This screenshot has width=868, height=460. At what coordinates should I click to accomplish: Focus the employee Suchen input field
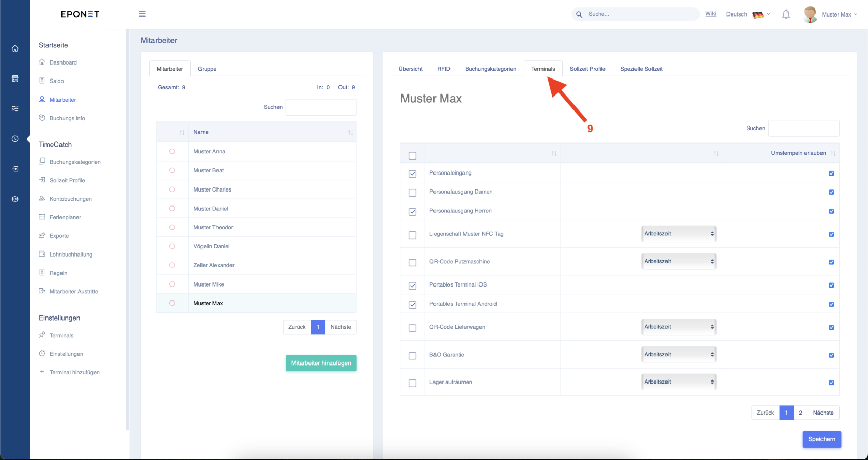tap(321, 107)
